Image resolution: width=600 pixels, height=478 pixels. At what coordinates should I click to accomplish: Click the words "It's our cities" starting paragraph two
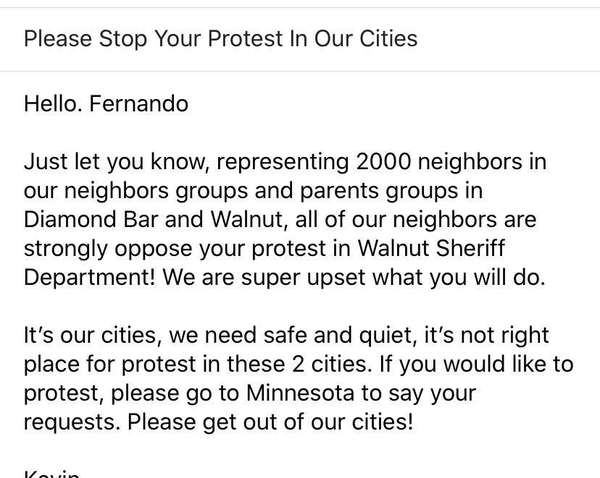90,335
